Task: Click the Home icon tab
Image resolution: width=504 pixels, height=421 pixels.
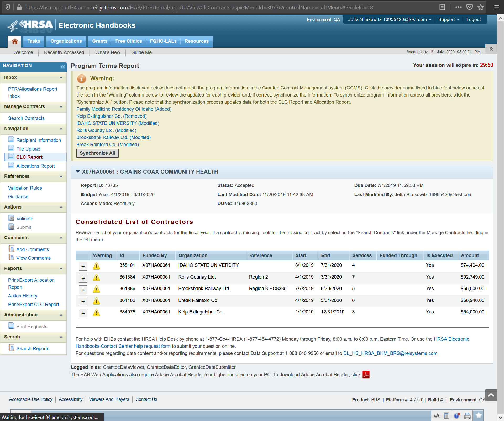Action: [15, 41]
